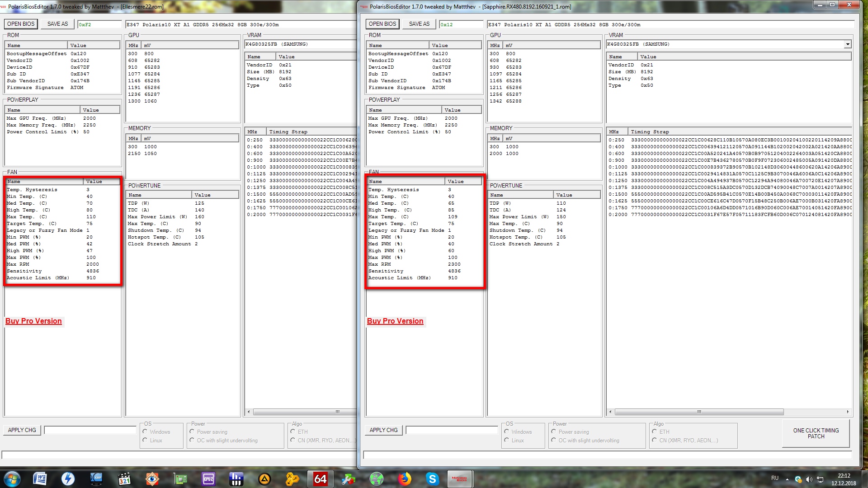Click right timing strap horizontal scrollbar thumb

tap(699, 412)
